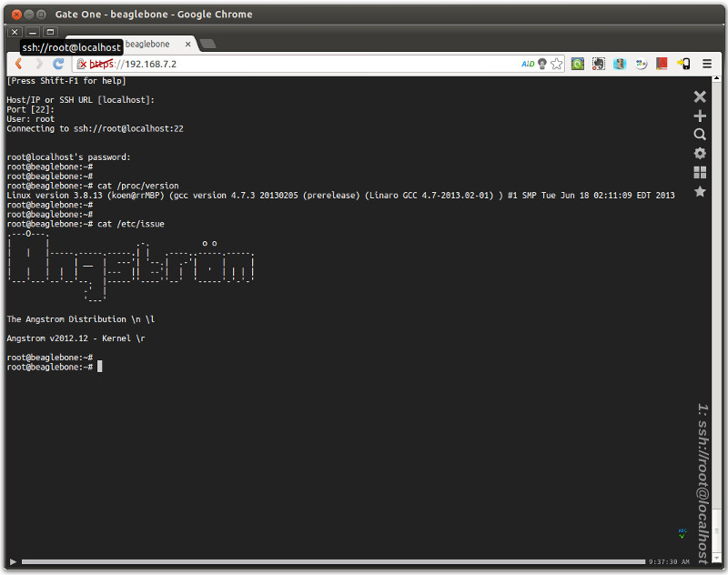Click the small green check icon near bottom right
The height and width of the screenshot is (575, 728).
point(682,533)
